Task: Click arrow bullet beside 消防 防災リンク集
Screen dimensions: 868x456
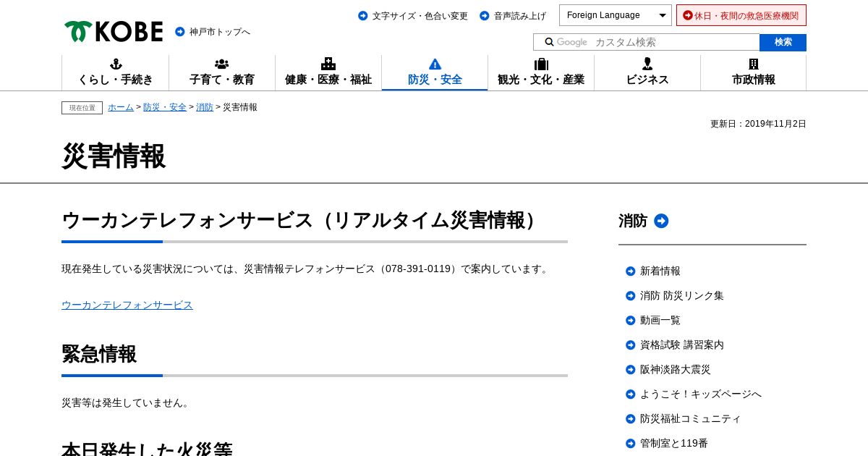Action: 631,295
